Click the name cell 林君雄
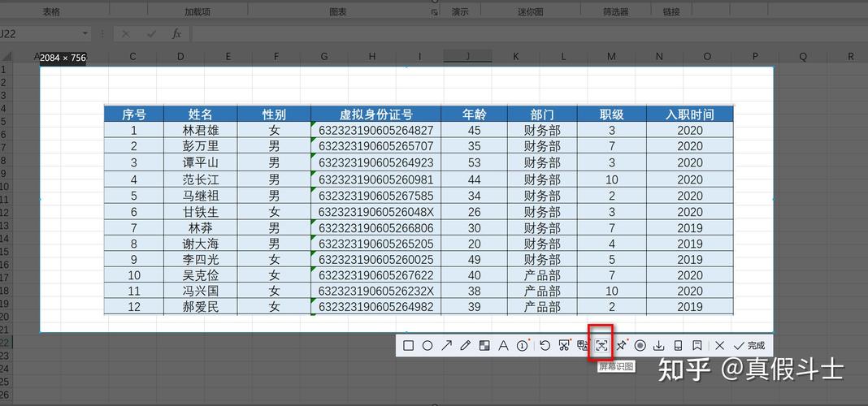This screenshot has height=406, width=868. coord(201,131)
